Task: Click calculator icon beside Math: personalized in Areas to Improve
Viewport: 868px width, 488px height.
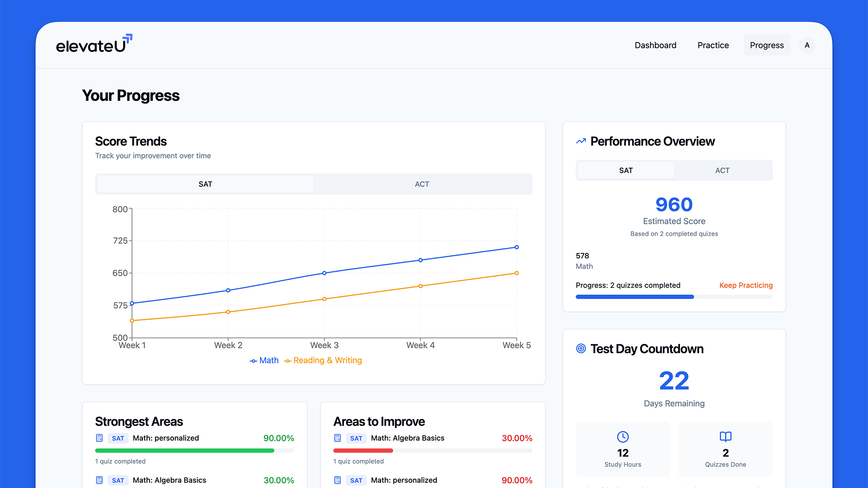Action: [x=337, y=480]
